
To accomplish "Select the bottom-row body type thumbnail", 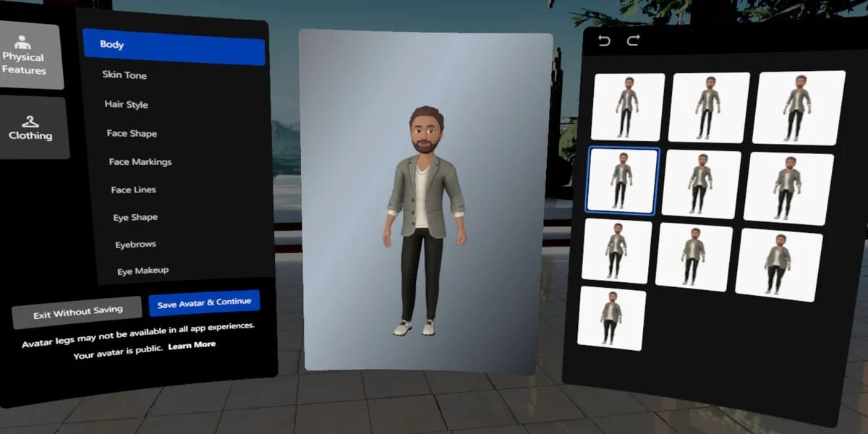I will click(613, 318).
